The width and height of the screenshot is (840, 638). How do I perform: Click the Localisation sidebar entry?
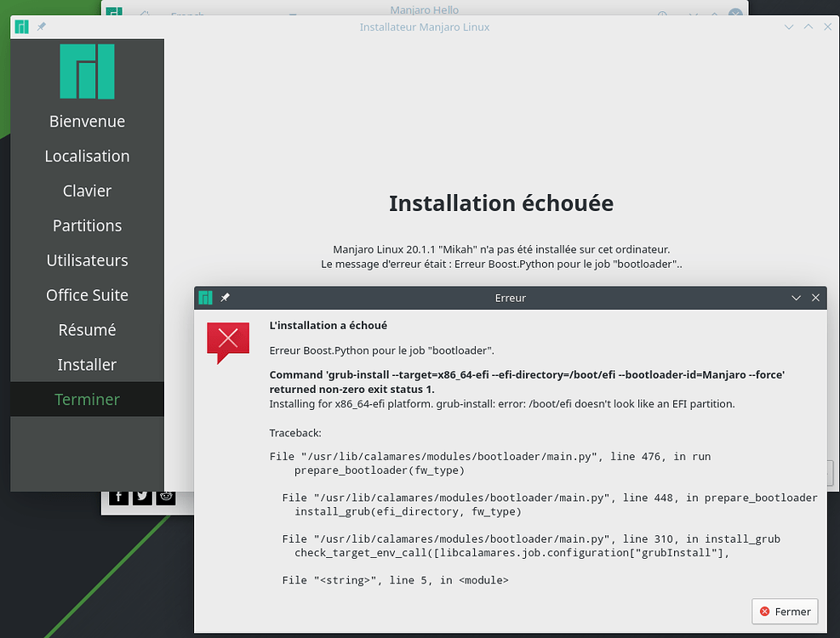pyautogui.click(x=87, y=156)
